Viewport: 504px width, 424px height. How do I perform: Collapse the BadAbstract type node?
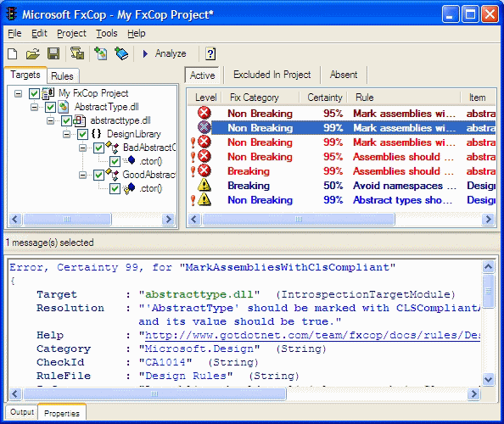click(83, 148)
